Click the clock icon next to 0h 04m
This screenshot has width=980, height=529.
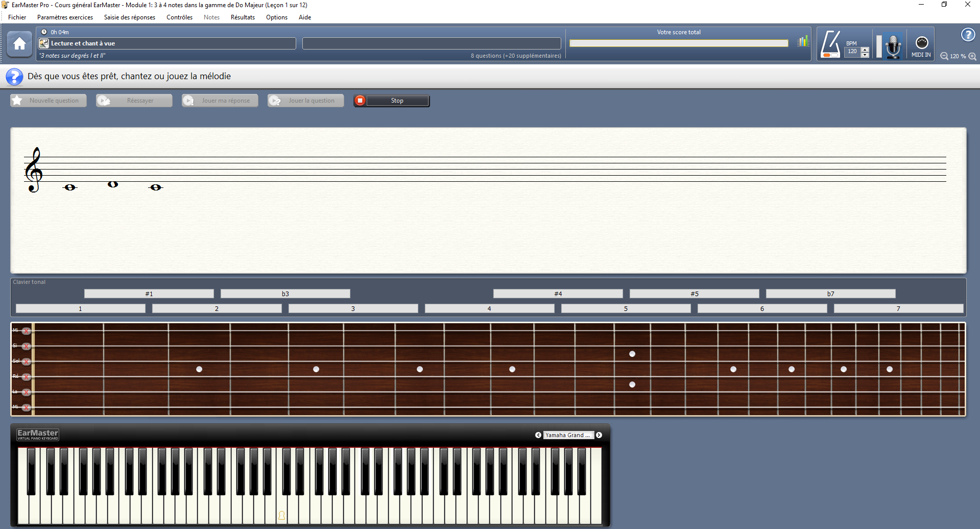click(x=44, y=32)
